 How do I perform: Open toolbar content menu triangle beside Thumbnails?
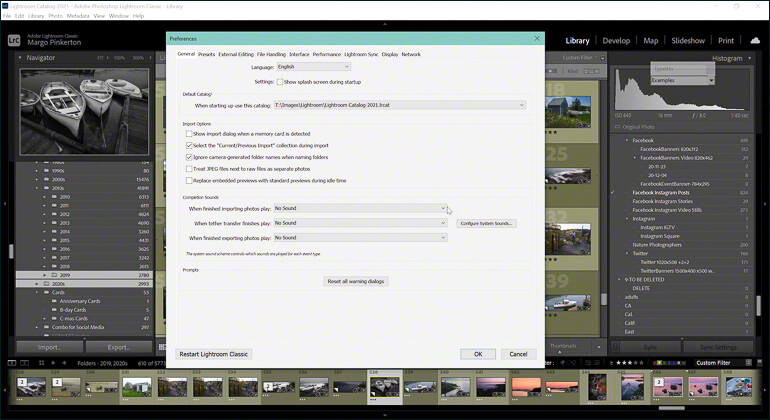[598, 347]
